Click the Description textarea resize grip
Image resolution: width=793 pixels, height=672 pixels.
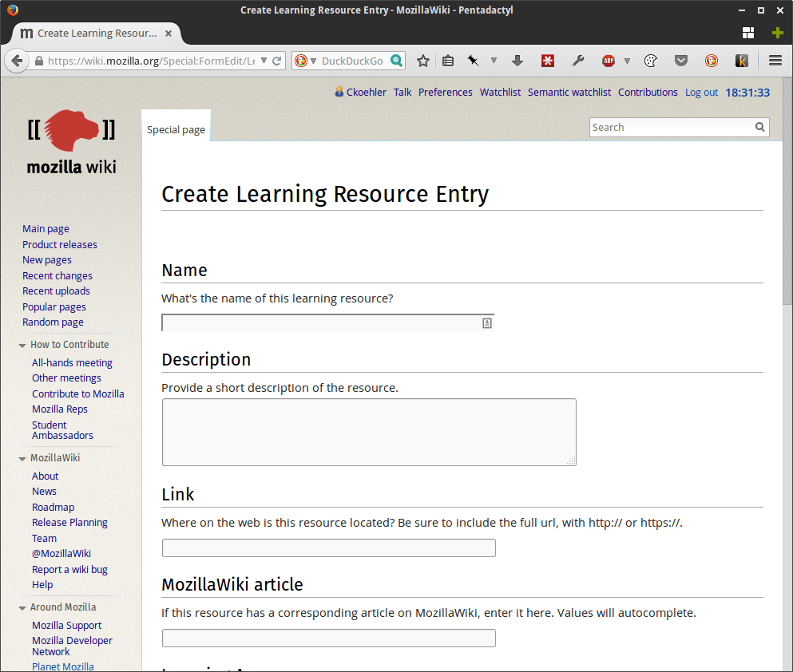571,461
